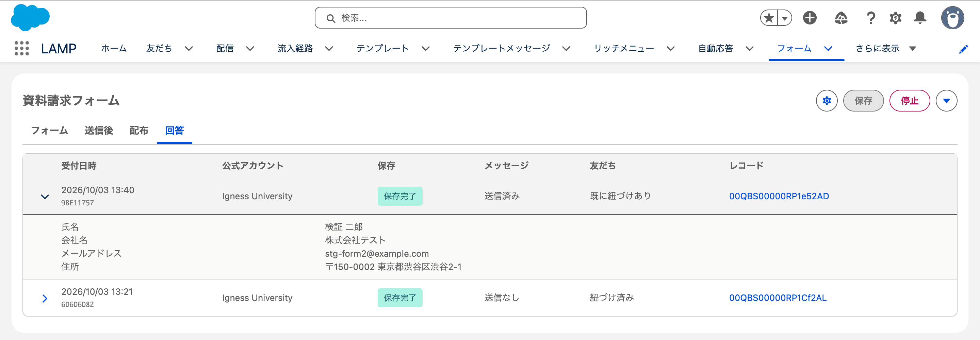Click the red 停止 button

(910, 101)
